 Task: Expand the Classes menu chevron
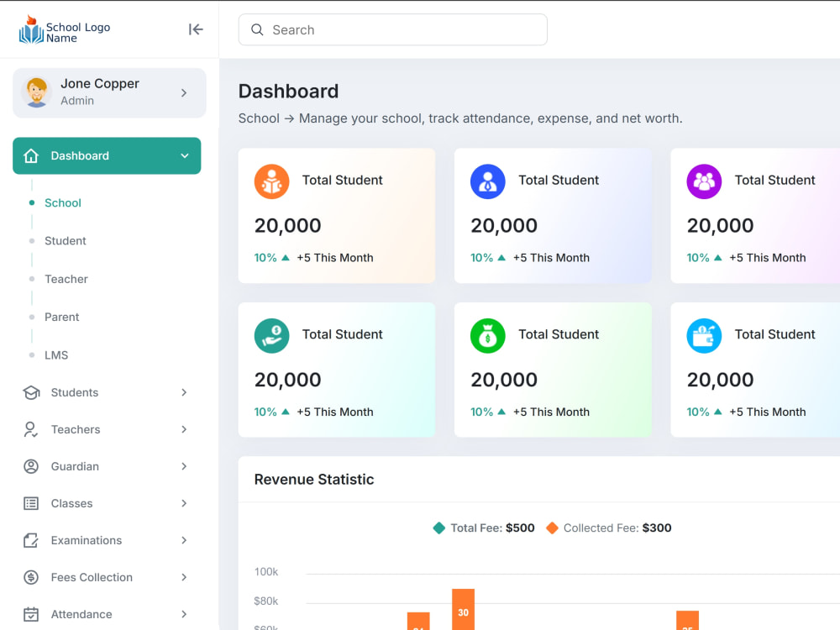pos(184,503)
